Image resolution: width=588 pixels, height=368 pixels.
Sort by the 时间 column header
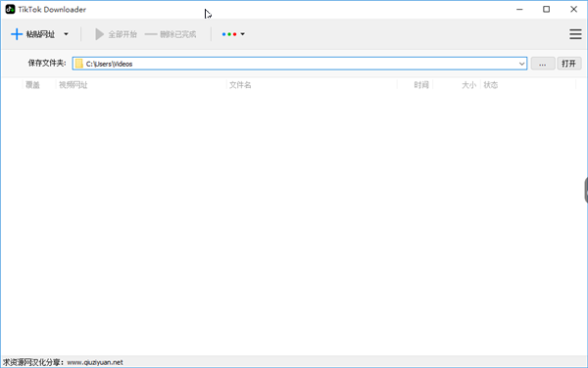[x=421, y=85]
